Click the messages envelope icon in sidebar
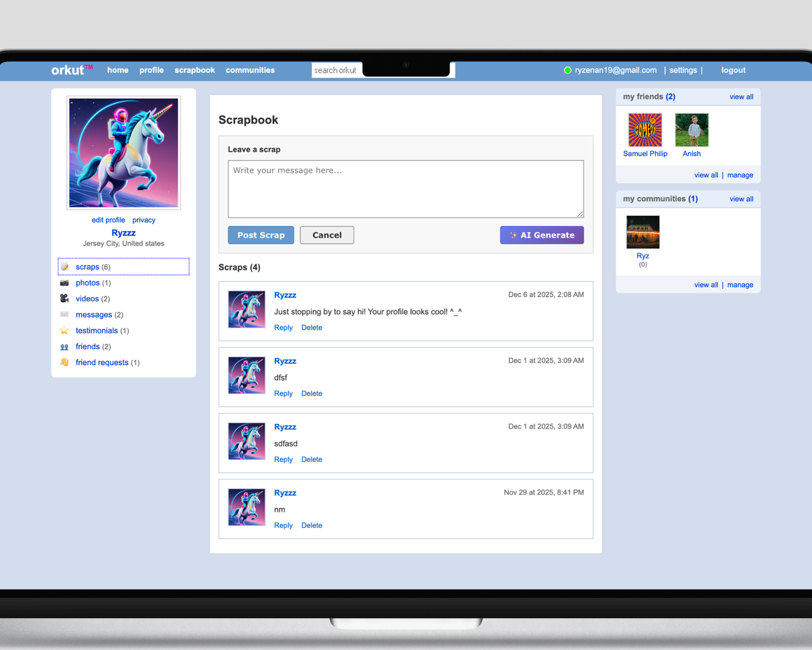The width and height of the screenshot is (812, 650). [x=64, y=315]
